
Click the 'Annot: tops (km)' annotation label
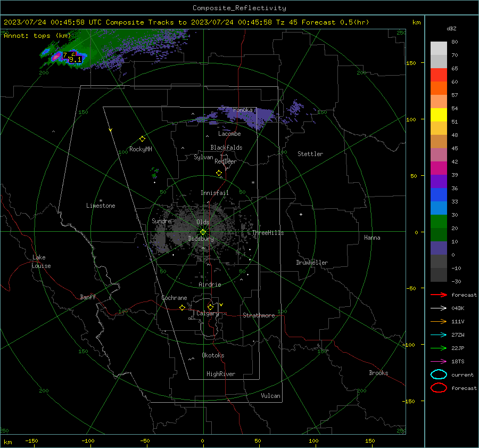click(x=37, y=36)
